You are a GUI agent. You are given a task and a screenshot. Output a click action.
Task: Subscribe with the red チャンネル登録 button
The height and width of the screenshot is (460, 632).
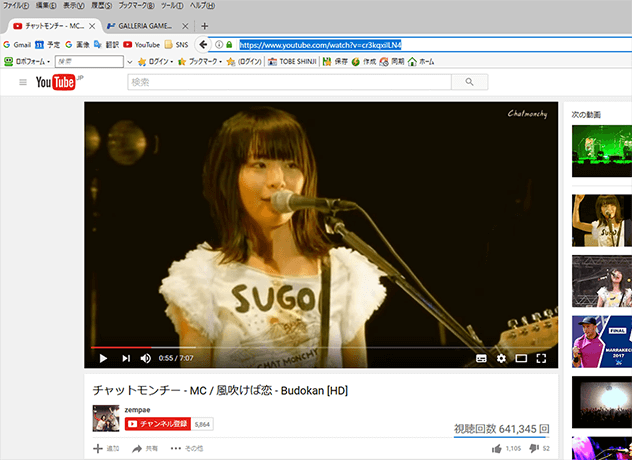tap(158, 424)
